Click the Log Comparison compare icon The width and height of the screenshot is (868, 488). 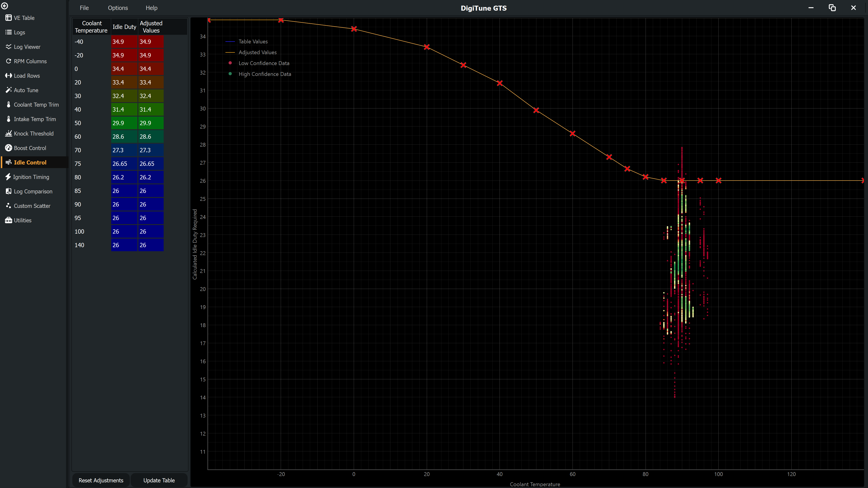pos(8,192)
